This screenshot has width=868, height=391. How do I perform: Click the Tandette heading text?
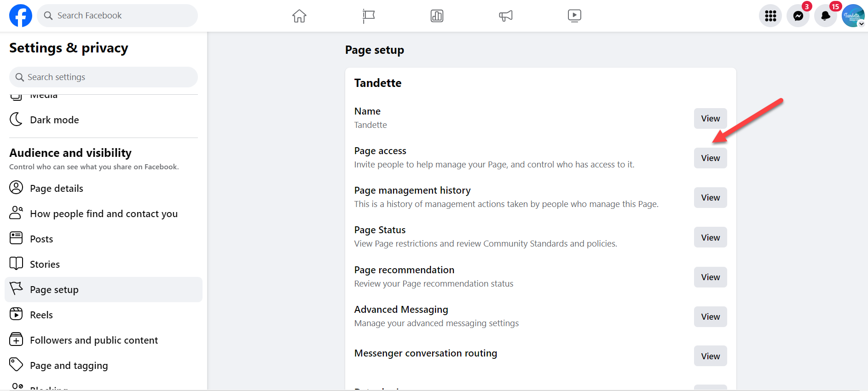click(x=378, y=83)
